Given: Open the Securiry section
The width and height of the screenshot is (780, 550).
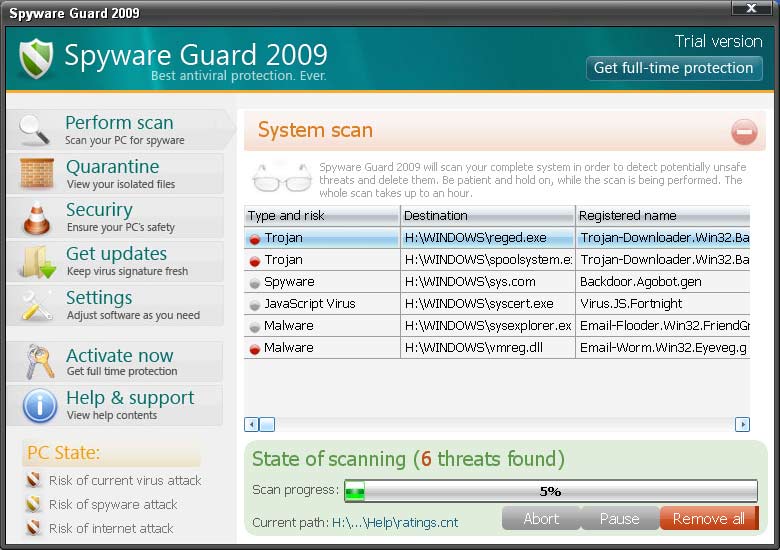Looking at the screenshot, I should [115, 217].
